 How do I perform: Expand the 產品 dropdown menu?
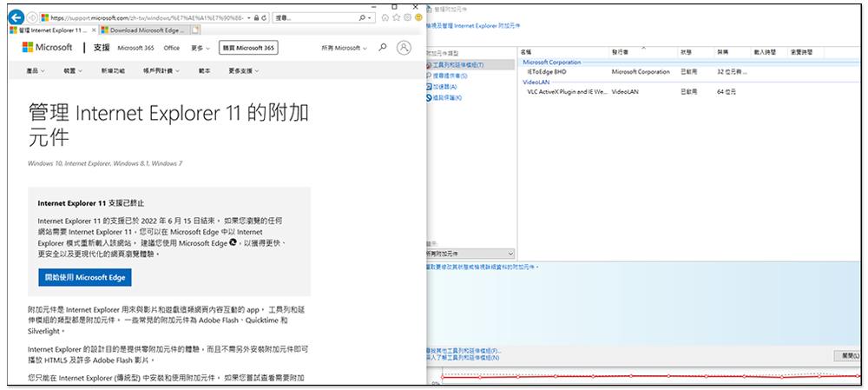click(x=37, y=71)
